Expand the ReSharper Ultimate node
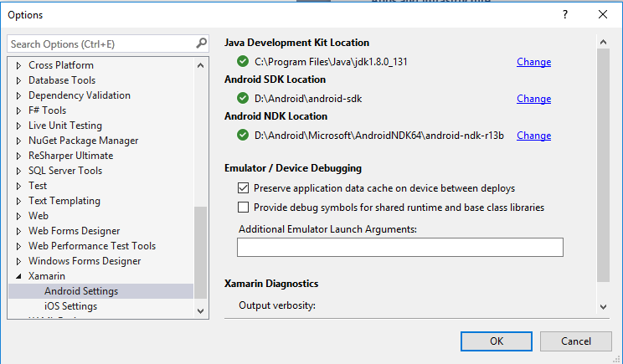Viewport: 623px width, 364px height. coord(18,156)
